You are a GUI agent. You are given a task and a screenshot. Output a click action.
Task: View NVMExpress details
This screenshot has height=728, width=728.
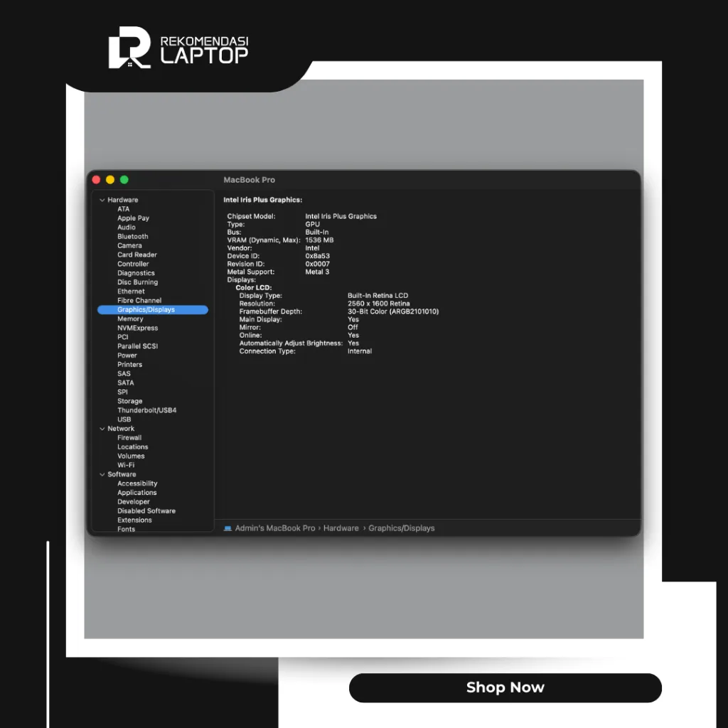click(x=137, y=328)
